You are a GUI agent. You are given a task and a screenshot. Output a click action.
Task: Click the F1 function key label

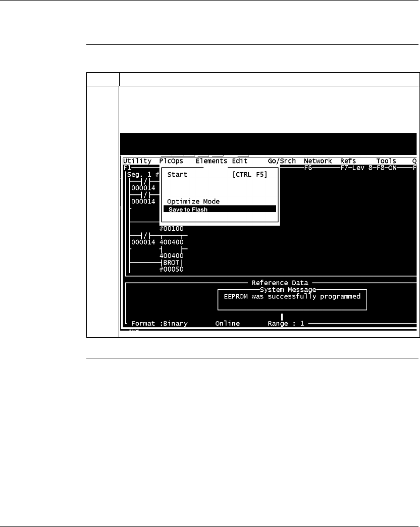tap(127, 168)
